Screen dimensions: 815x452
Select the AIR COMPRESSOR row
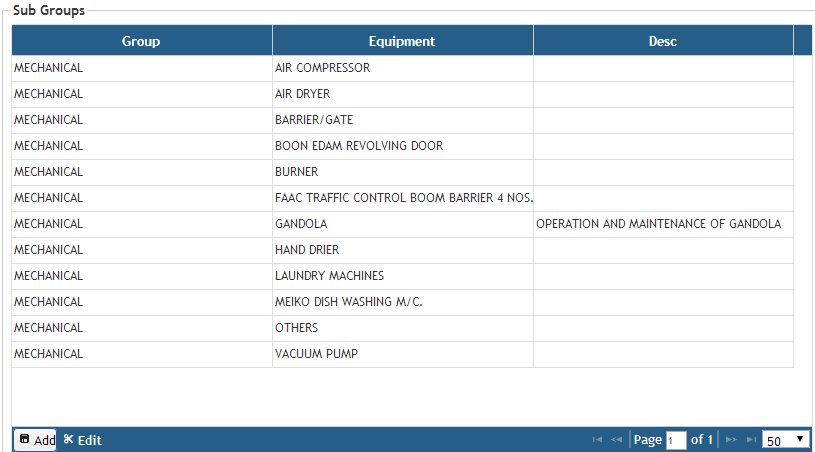click(323, 68)
